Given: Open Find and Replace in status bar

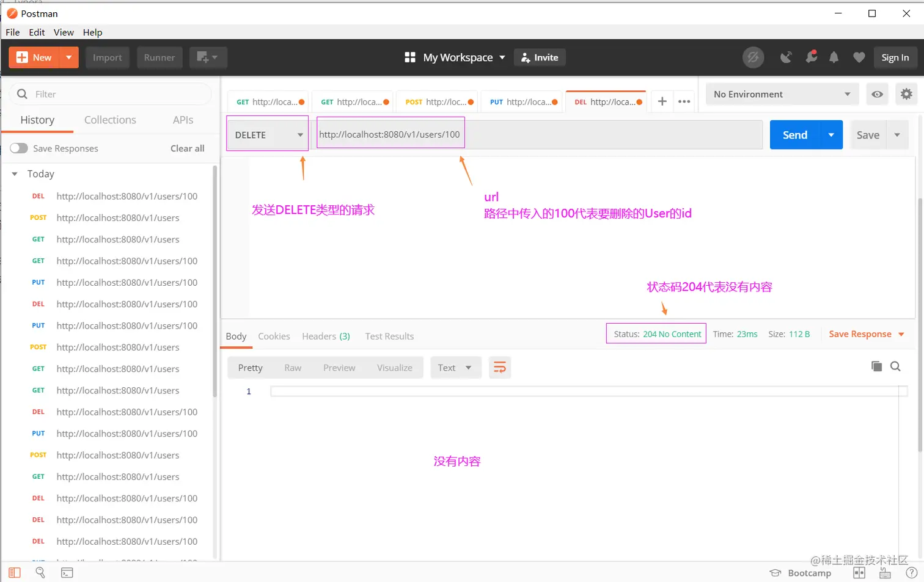Looking at the screenshot, I should (x=40, y=573).
